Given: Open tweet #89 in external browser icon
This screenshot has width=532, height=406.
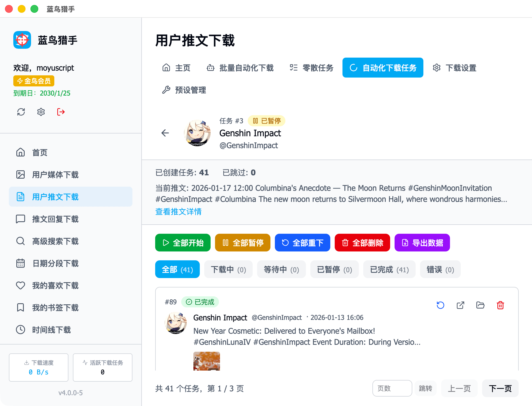Looking at the screenshot, I should pyautogui.click(x=460, y=305).
